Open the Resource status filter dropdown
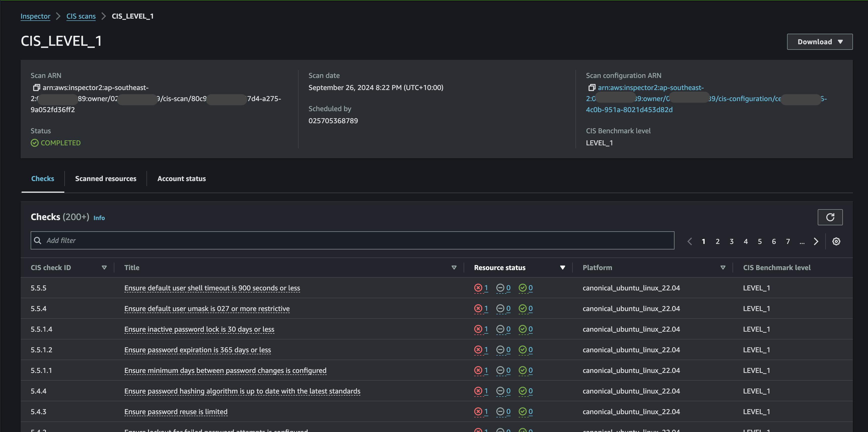 [x=562, y=267]
